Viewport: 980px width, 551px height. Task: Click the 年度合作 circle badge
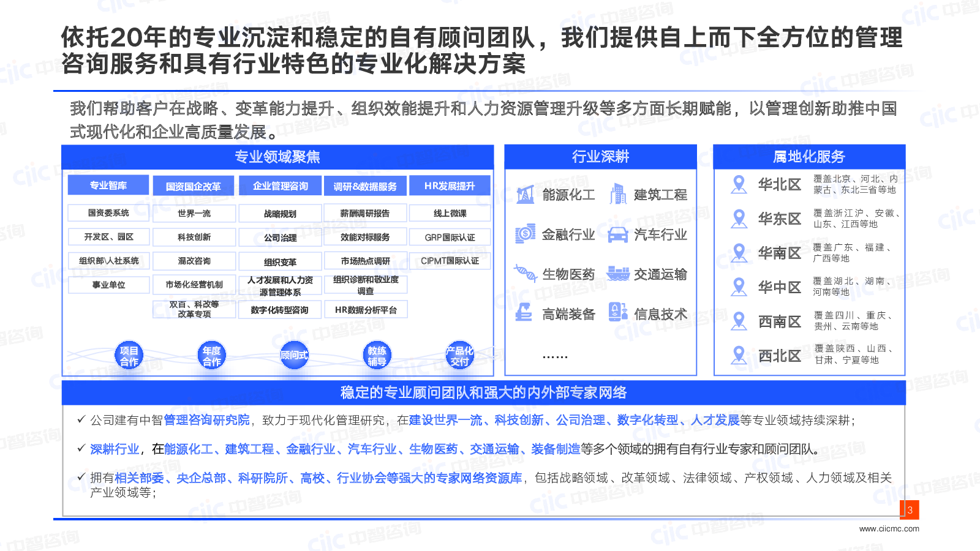point(212,356)
